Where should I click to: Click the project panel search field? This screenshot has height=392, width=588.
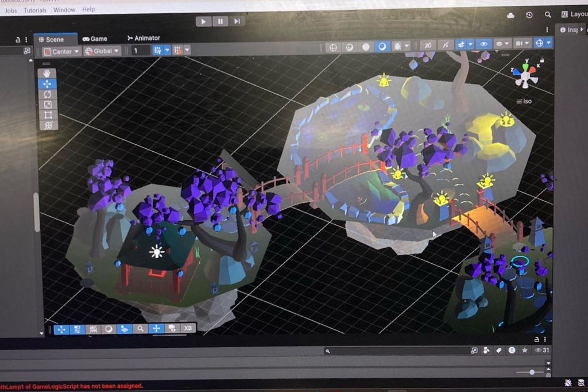click(x=396, y=351)
